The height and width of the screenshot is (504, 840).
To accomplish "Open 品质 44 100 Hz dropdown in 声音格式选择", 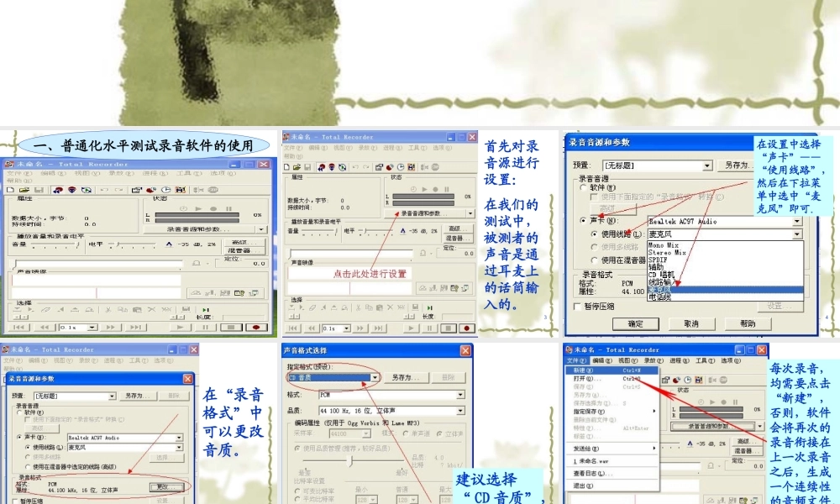I will pyautogui.click(x=460, y=411).
